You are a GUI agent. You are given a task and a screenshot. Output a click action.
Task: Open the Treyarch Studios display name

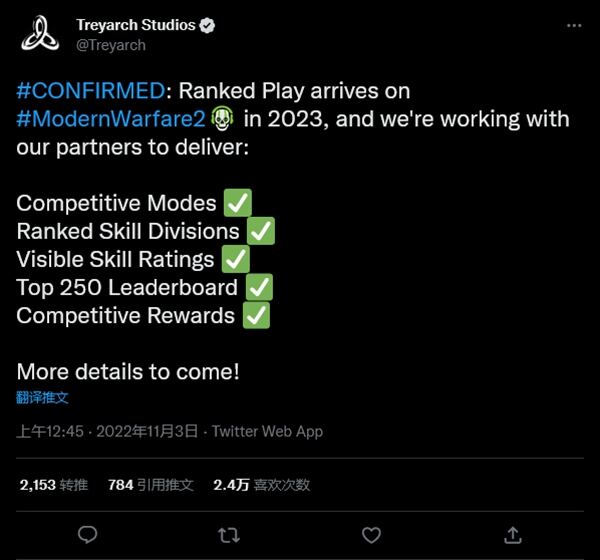coord(136,25)
